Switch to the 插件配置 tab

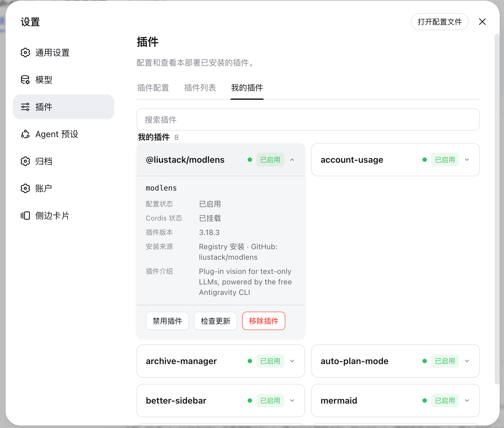pos(153,88)
